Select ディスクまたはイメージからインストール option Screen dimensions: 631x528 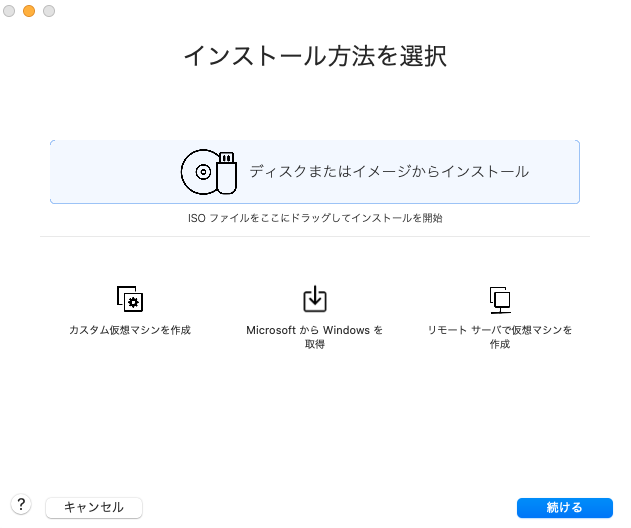tap(315, 172)
